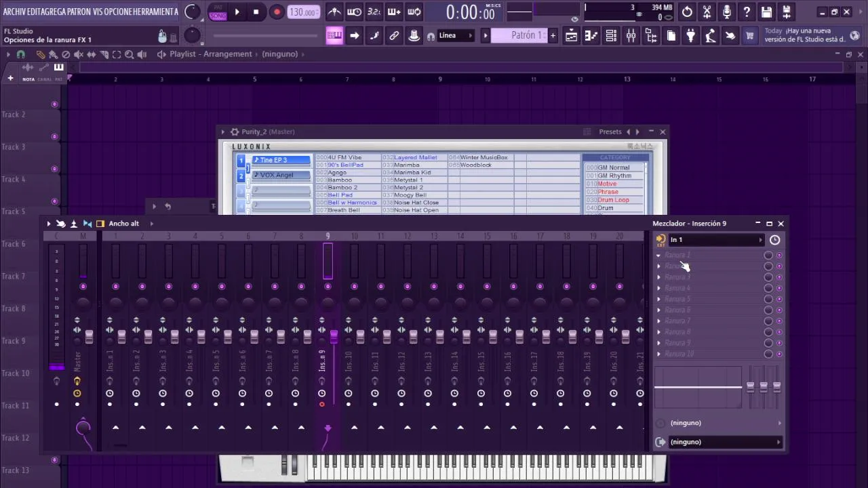
Task: Click the one-click recording microphone icon
Action: [x=727, y=12]
